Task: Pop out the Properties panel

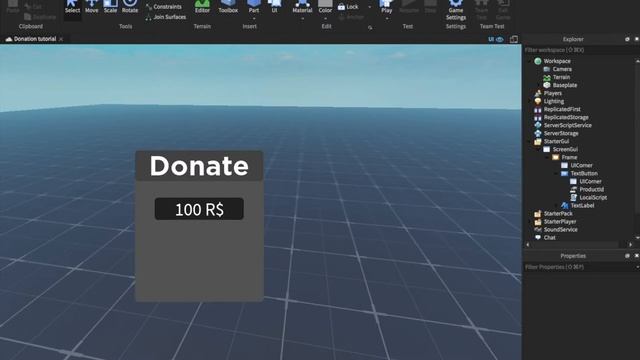Action: click(627, 256)
